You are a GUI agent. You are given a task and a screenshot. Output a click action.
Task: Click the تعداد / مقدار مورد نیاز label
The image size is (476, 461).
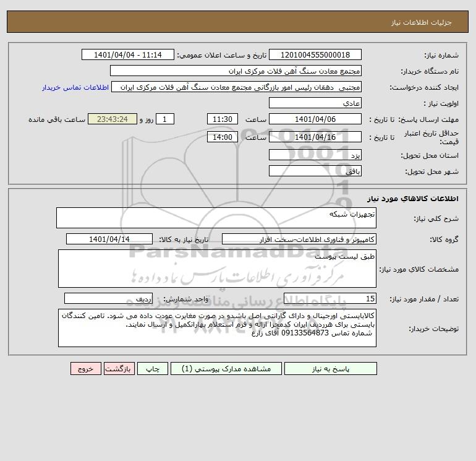(424, 299)
